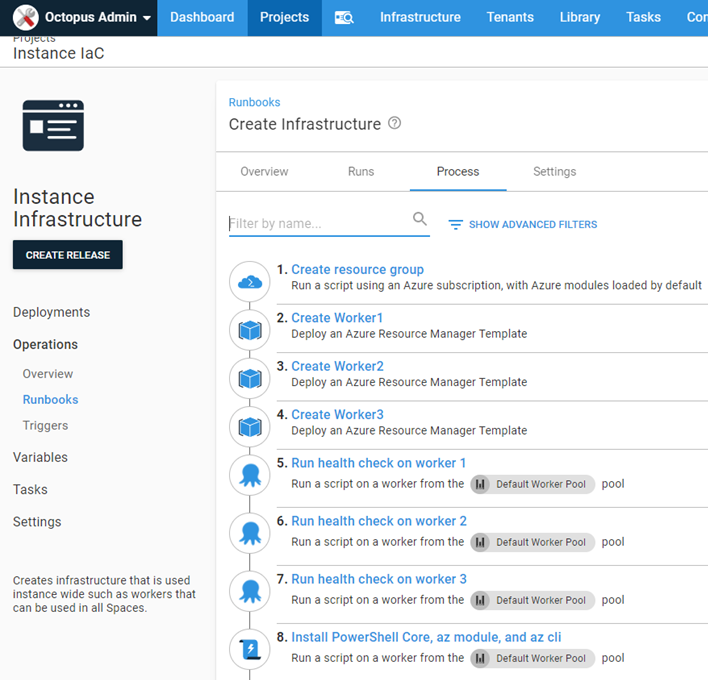The image size is (708, 680).
Task: Click the Default Worker Pool chip on step 5
Action: pyautogui.click(x=532, y=484)
